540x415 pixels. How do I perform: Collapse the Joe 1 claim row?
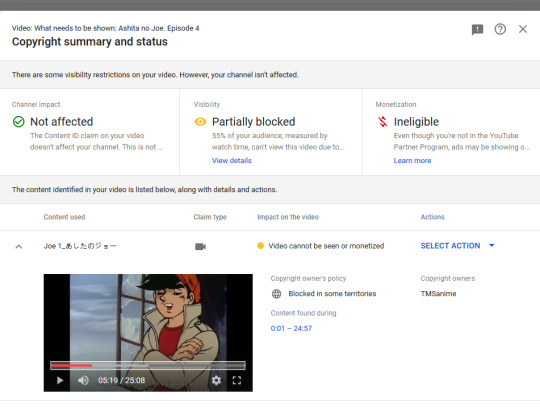point(19,247)
